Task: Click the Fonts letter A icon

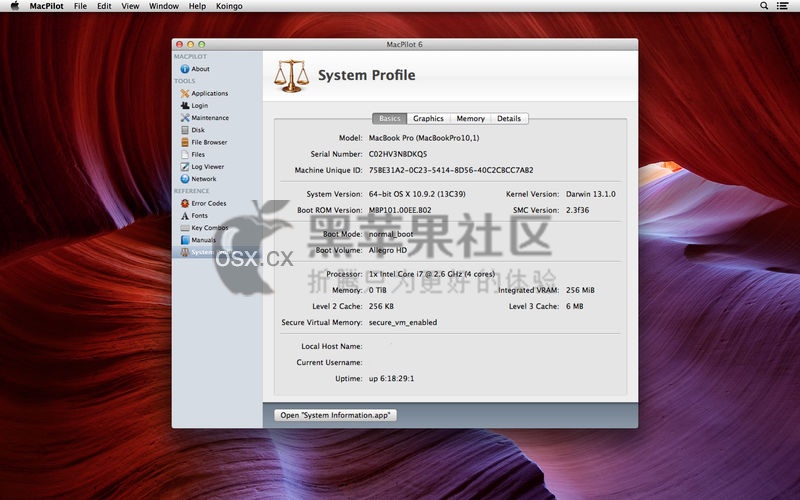Action: pyautogui.click(x=185, y=216)
